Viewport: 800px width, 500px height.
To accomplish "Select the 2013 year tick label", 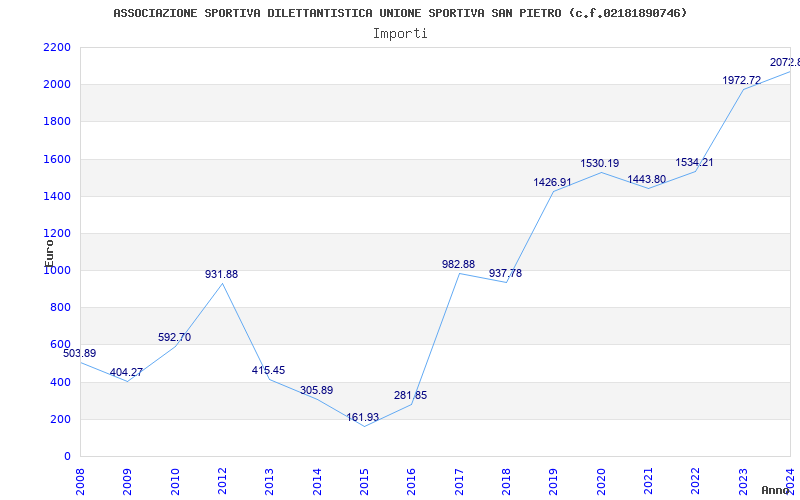I will click(269, 482).
